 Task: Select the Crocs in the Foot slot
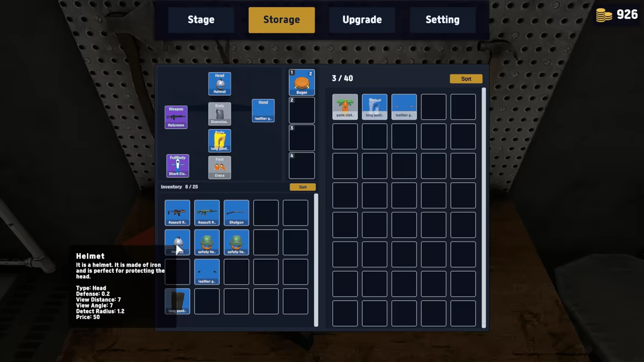(219, 167)
